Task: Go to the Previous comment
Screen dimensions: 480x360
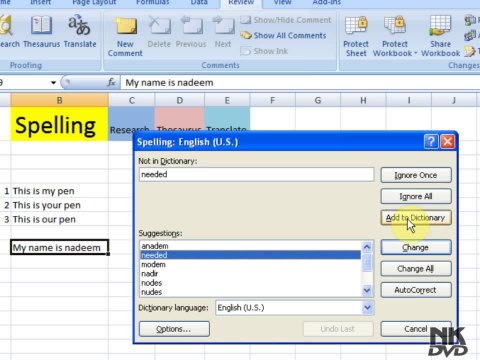Action: point(191,32)
